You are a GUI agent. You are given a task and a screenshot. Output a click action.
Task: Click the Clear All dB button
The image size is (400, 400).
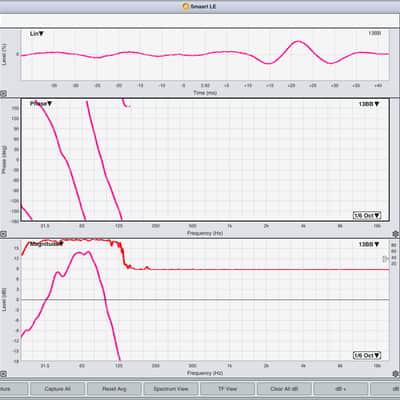coord(284,389)
